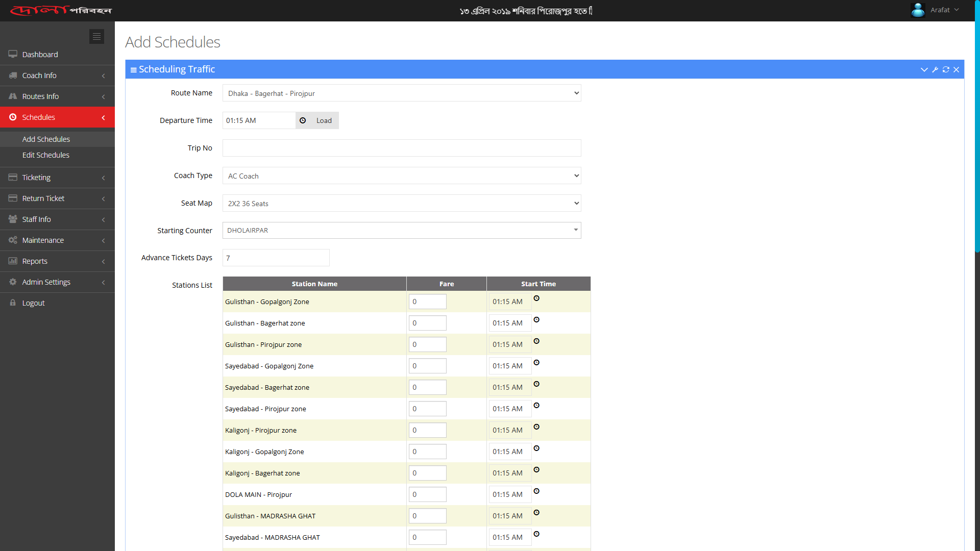Click the clock icon beside Departure Time

[303, 120]
